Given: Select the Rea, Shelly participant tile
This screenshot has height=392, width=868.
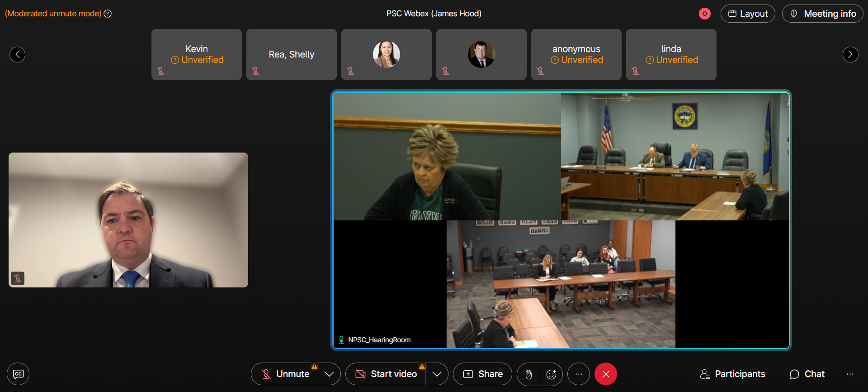Looking at the screenshot, I should pyautogui.click(x=292, y=54).
